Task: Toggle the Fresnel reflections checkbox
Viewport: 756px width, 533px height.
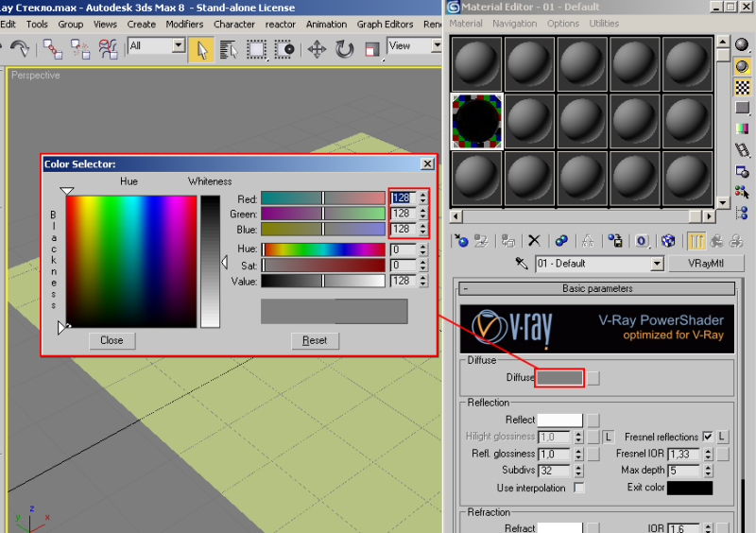Action: tap(707, 437)
